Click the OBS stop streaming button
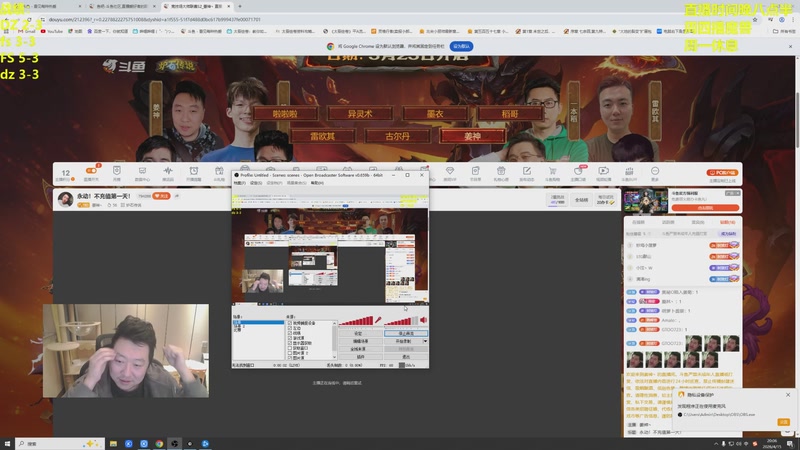Screen dimensions: 800x450 click(x=406, y=333)
